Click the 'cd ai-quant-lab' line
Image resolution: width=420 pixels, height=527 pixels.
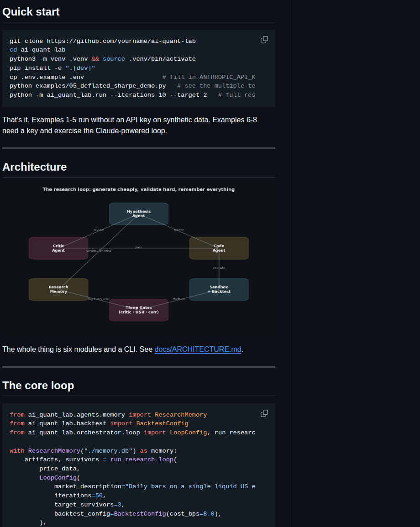coord(37,50)
